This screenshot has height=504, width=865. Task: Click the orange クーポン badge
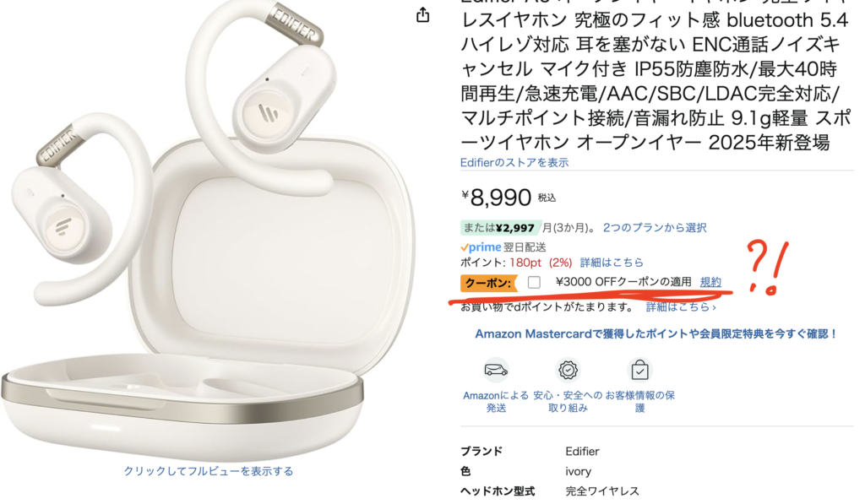pos(488,283)
